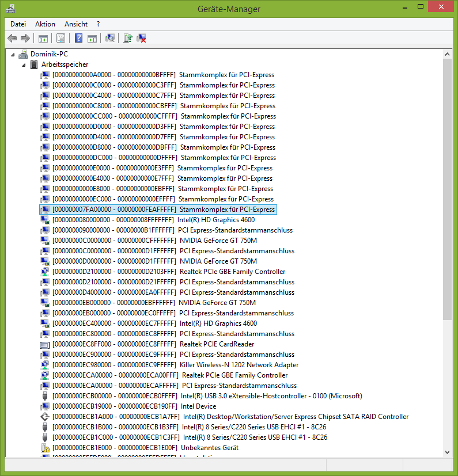The width and height of the screenshot is (458, 476).
Task: Click the scrollbar down arrow
Action: click(x=447, y=452)
